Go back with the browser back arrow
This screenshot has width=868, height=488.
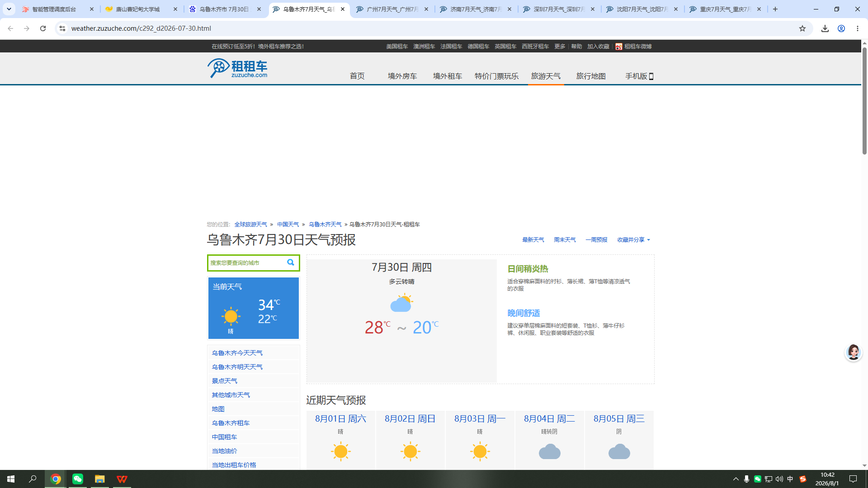coord(10,28)
